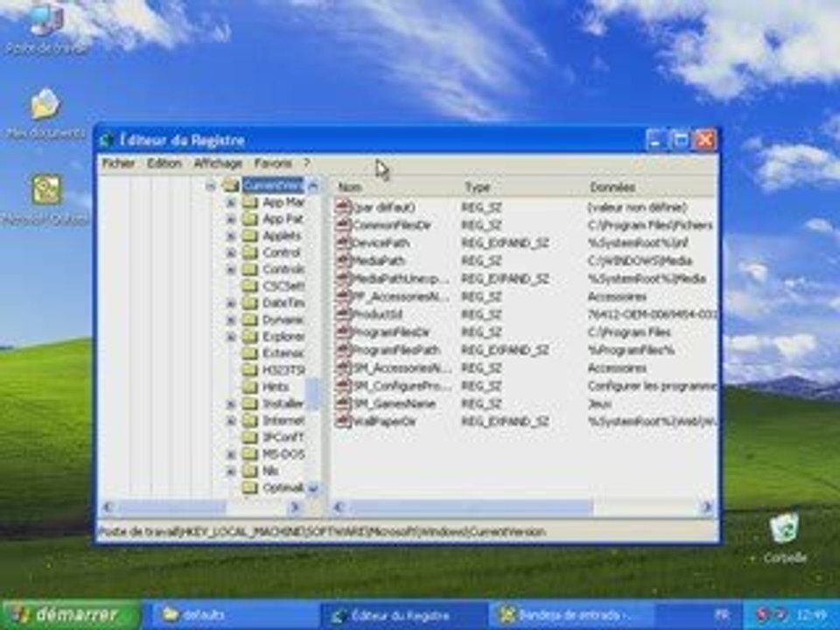
Task: Click values pane horizontal scroll left arrow
Action: (x=338, y=507)
